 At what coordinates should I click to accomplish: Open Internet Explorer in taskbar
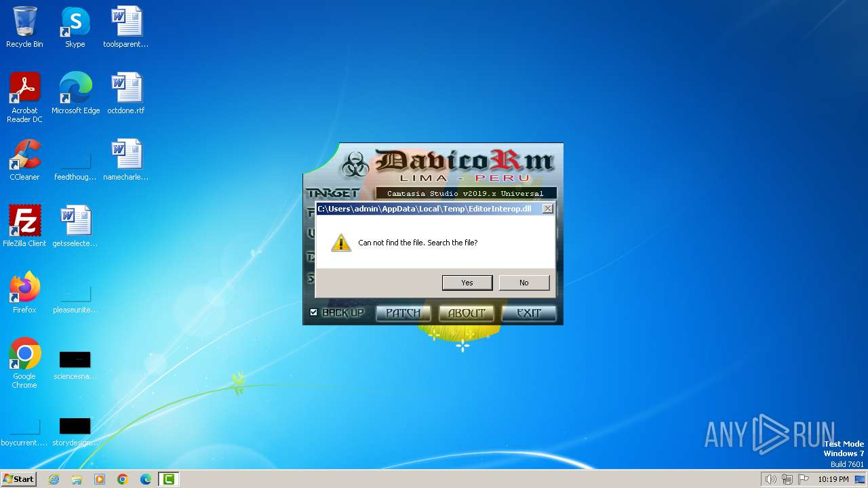54,479
